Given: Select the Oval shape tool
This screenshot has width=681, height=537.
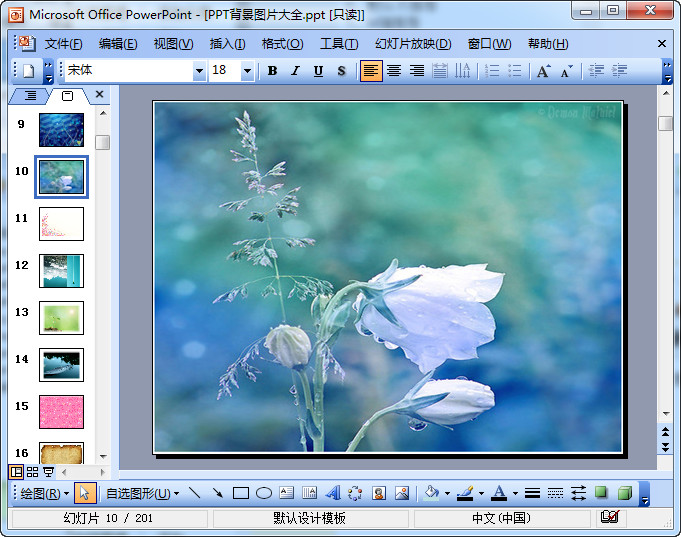Looking at the screenshot, I should [x=264, y=493].
